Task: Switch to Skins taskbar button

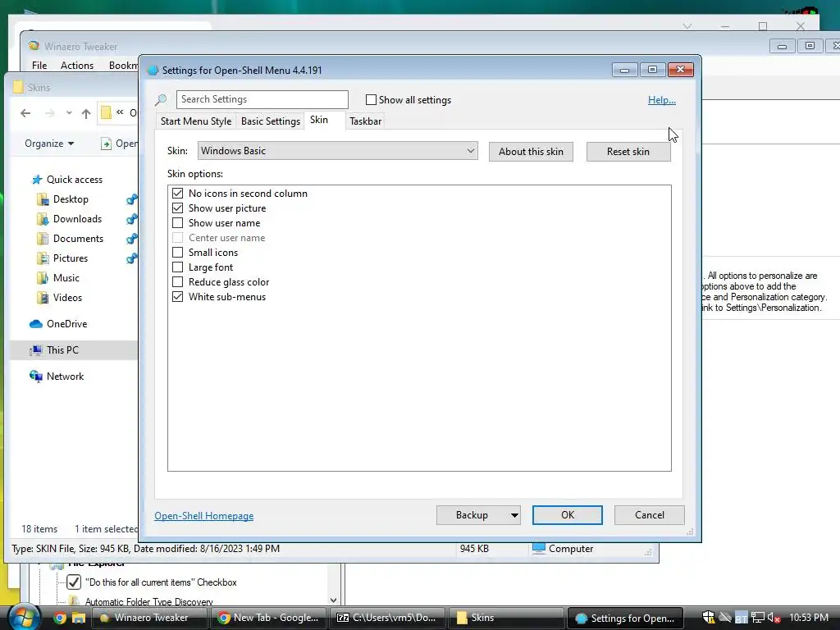Action: coord(505,618)
